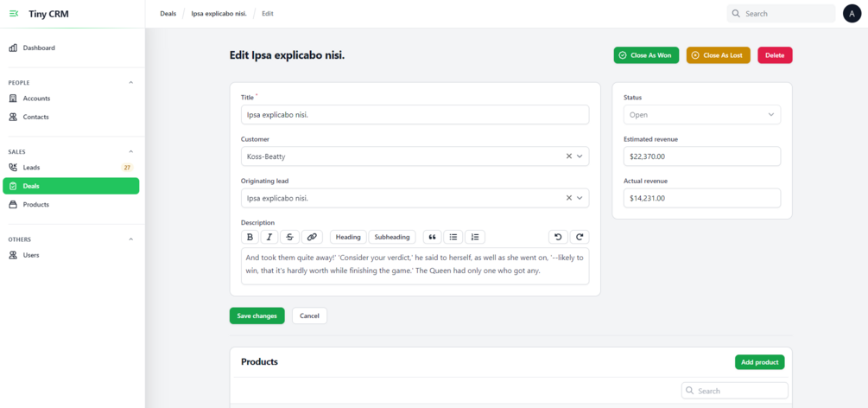Clear the Customer selection

coord(568,156)
